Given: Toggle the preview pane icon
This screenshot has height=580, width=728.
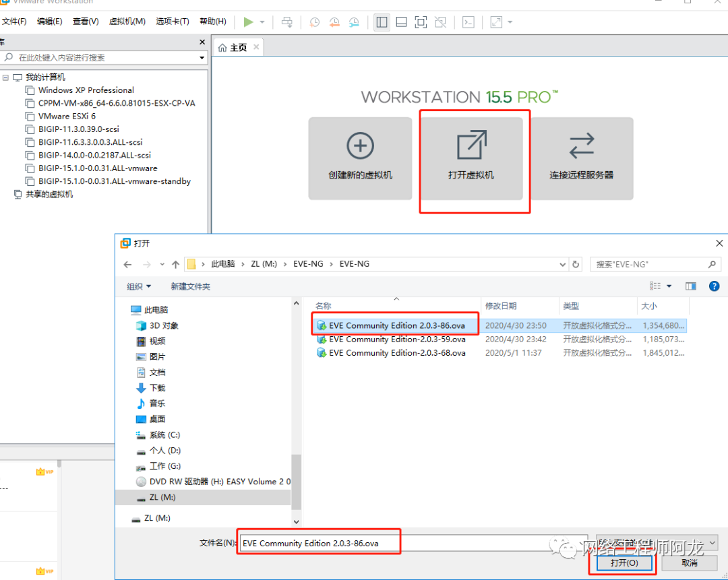Looking at the screenshot, I should (691, 286).
